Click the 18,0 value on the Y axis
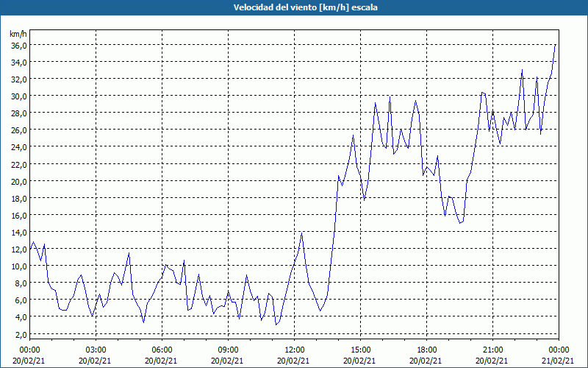 point(19,198)
